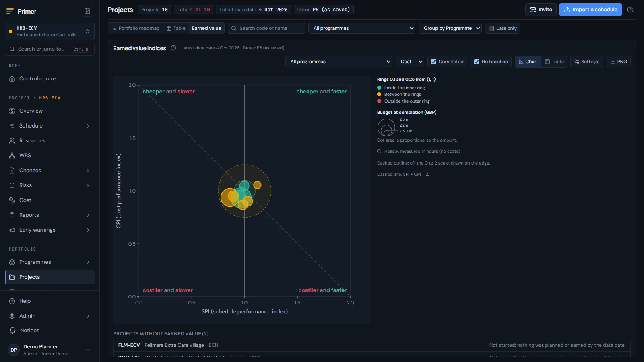The image size is (644, 362).
Task: Click the Search or jump to box
Action: tap(50, 49)
